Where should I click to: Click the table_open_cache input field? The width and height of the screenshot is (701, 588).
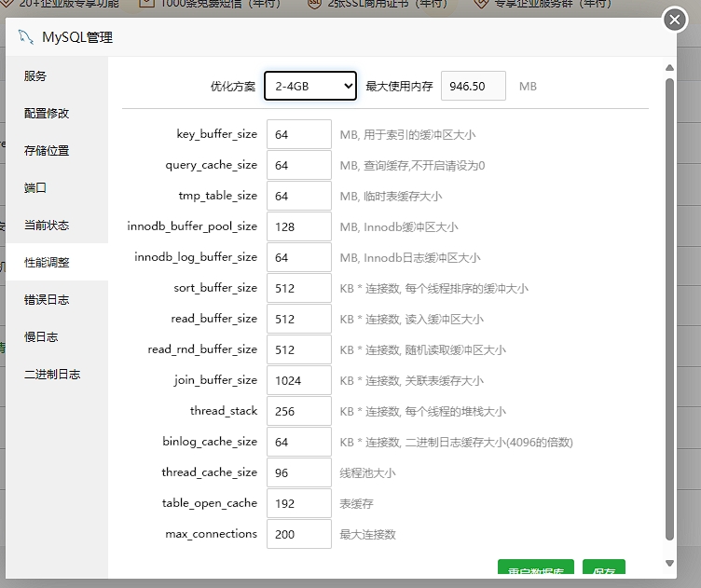pos(299,503)
